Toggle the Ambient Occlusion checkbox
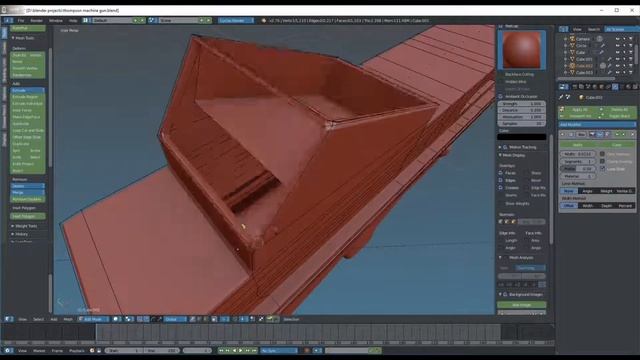640x360 pixels. (501, 97)
